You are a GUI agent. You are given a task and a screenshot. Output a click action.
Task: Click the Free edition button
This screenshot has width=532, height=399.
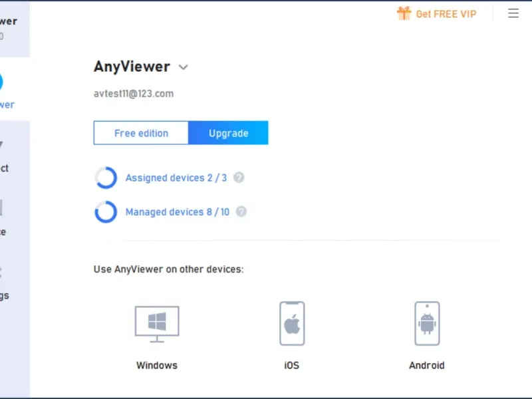141,133
